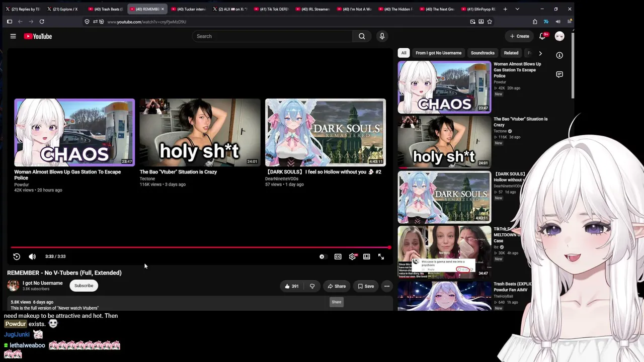Open a new browser tab
The width and height of the screenshot is (644, 362).
(505, 9)
